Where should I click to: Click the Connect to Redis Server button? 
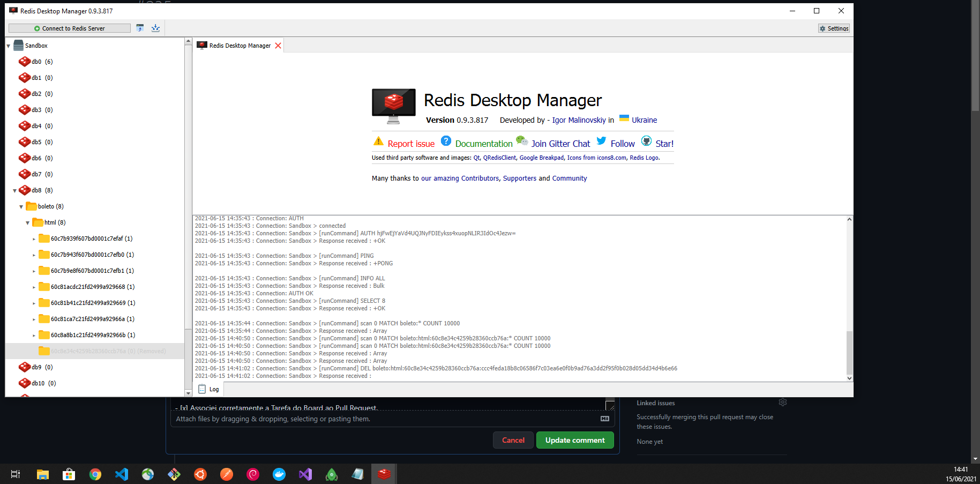coord(70,28)
